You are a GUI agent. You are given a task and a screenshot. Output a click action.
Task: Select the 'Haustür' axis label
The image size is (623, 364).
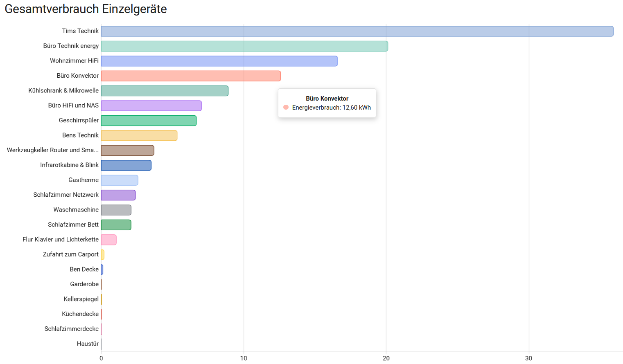[88, 344]
